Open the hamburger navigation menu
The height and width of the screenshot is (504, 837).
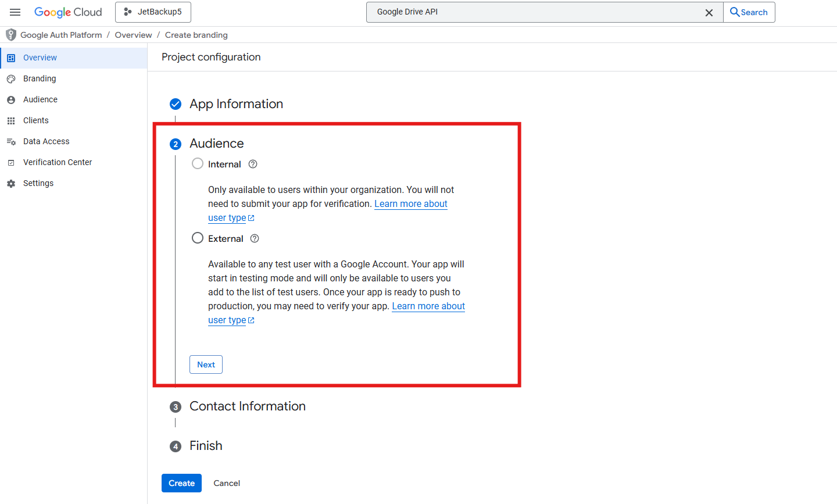click(15, 12)
